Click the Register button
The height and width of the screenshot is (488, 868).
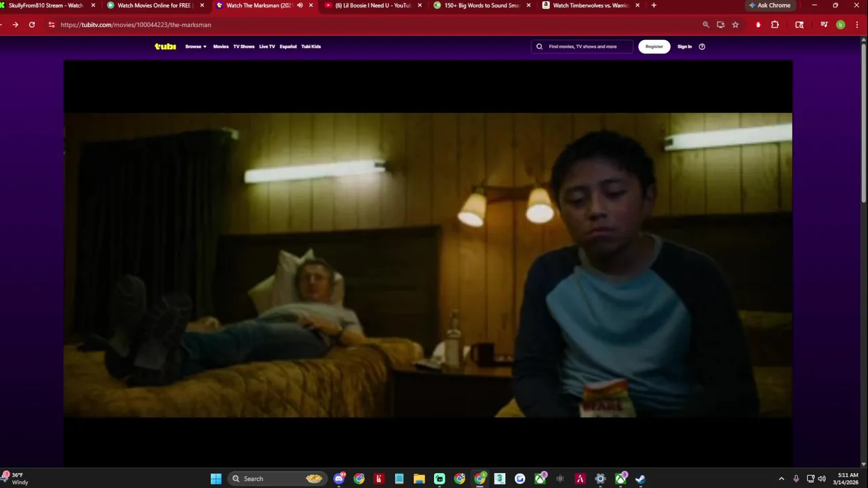click(654, 47)
